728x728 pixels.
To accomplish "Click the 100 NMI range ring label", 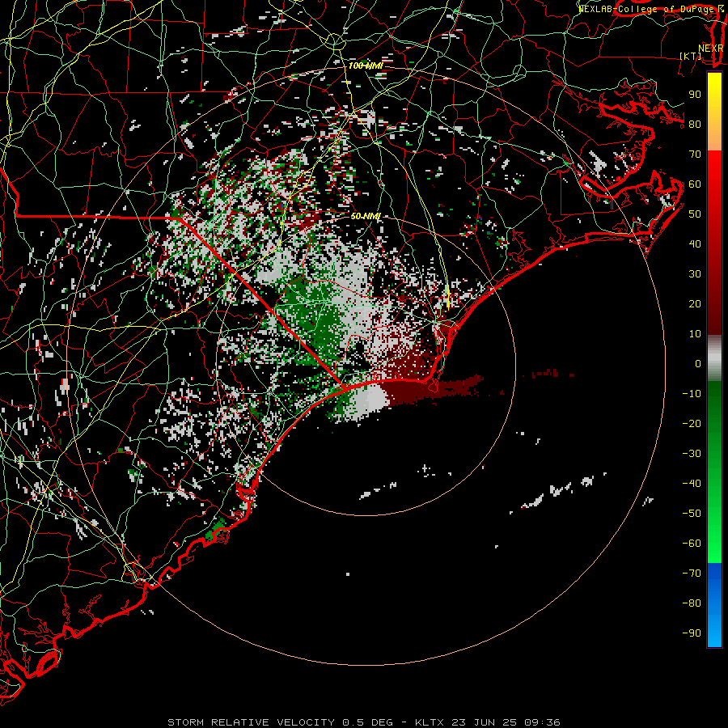I will tap(366, 66).
